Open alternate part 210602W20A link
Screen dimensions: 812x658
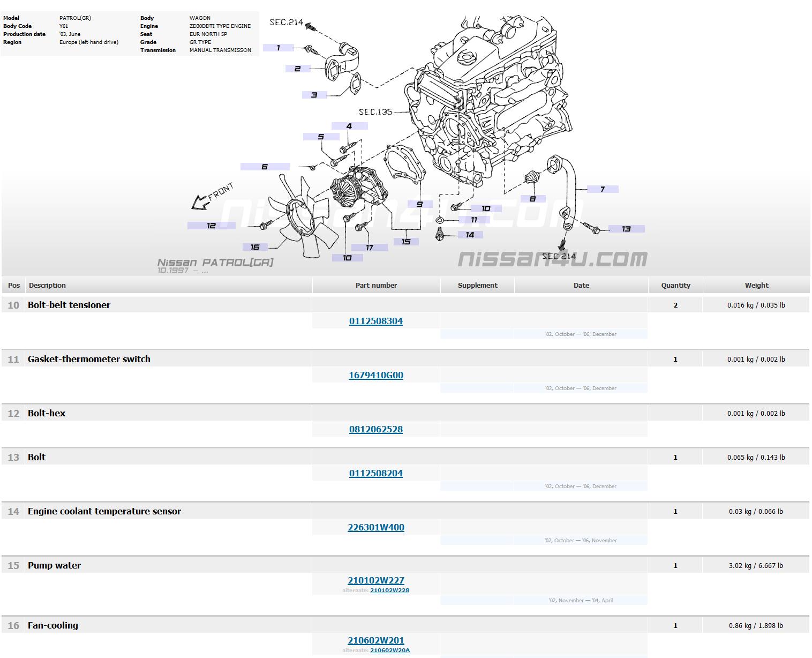click(390, 650)
